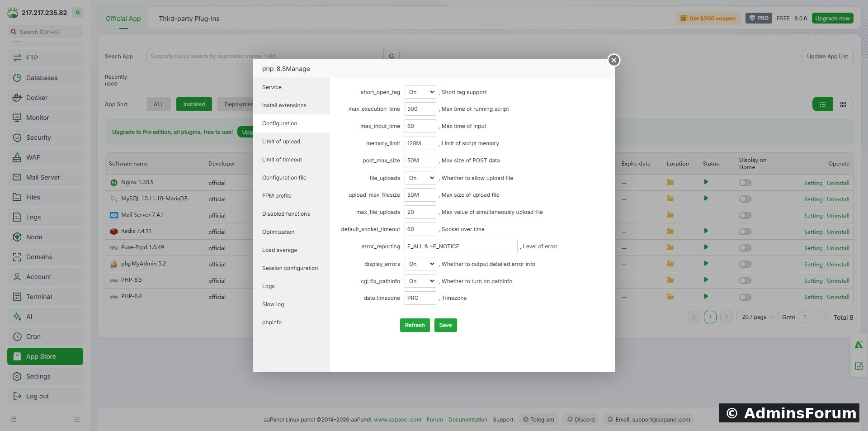Switch to grid view icon
This screenshot has height=431, width=868.
tap(843, 104)
